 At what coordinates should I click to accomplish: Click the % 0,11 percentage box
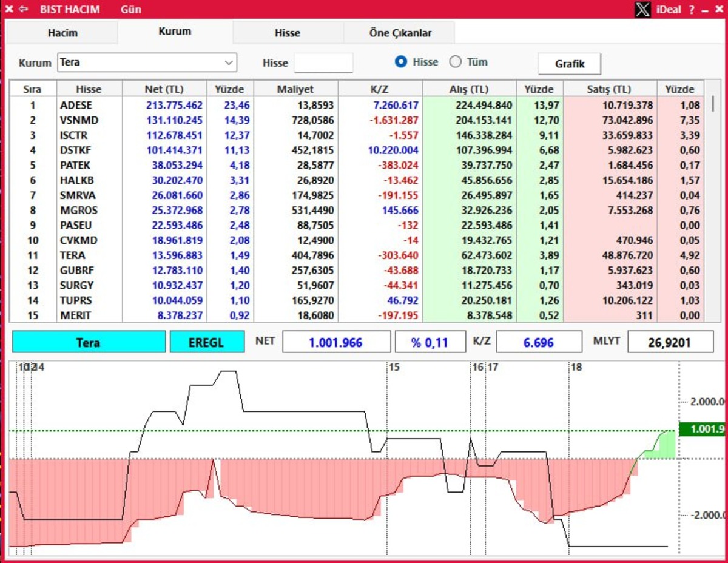pyautogui.click(x=431, y=342)
